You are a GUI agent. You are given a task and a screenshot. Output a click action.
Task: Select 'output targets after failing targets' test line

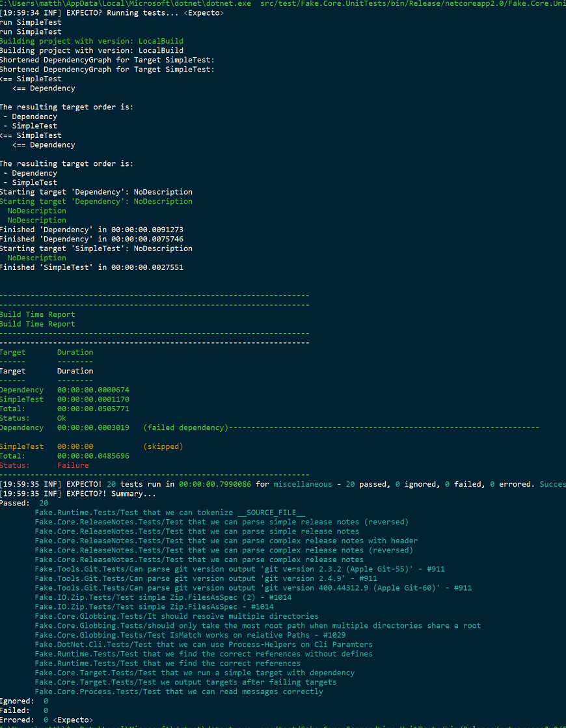[x=185, y=682]
